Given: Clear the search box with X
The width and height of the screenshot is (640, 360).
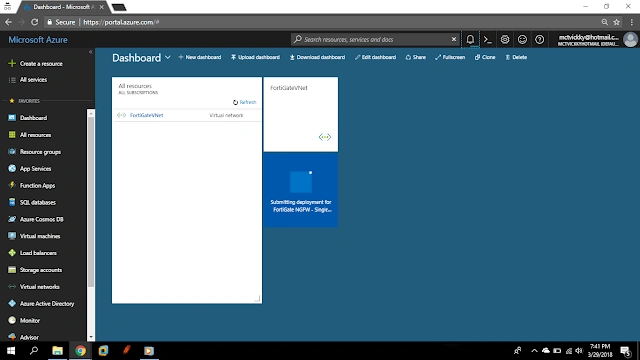Looking at the screenshot, I should tap(454, 39).
